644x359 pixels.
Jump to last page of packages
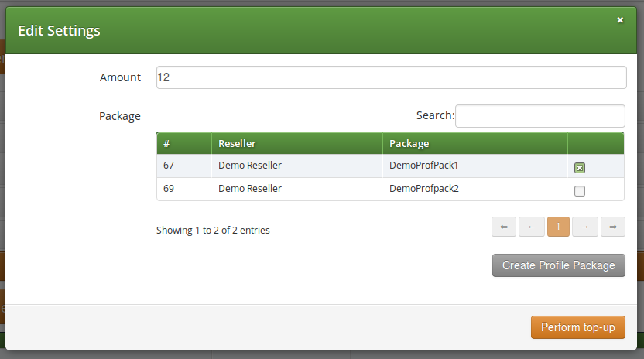(x=612, y=227)
